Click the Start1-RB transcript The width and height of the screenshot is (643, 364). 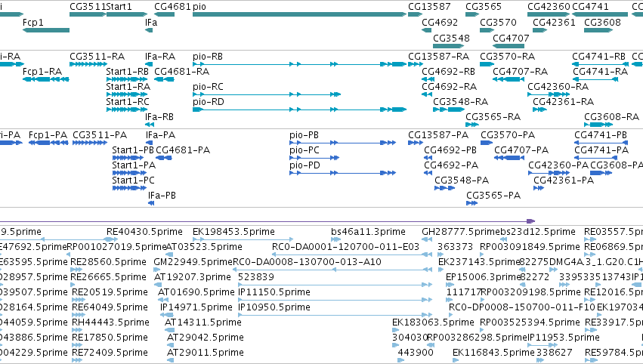127,79
